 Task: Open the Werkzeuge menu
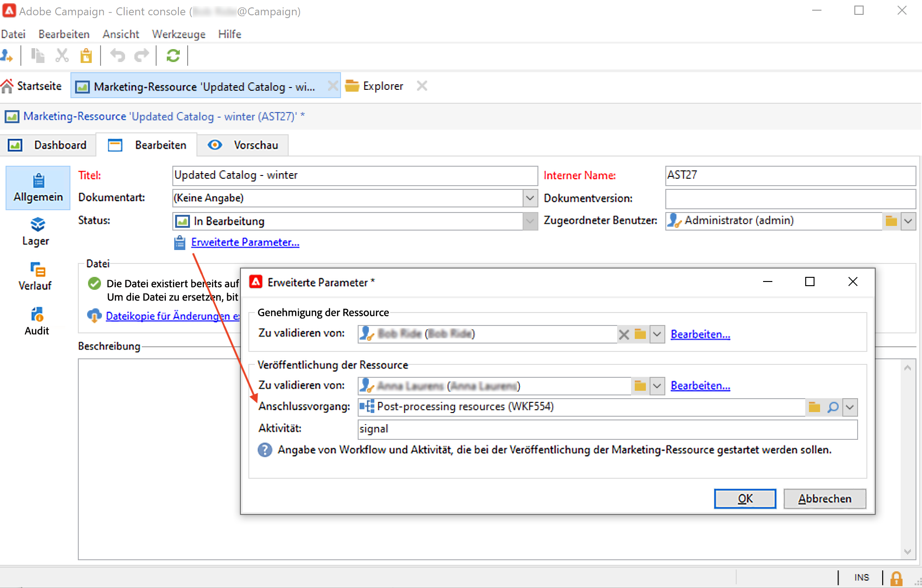click(178, 34)
